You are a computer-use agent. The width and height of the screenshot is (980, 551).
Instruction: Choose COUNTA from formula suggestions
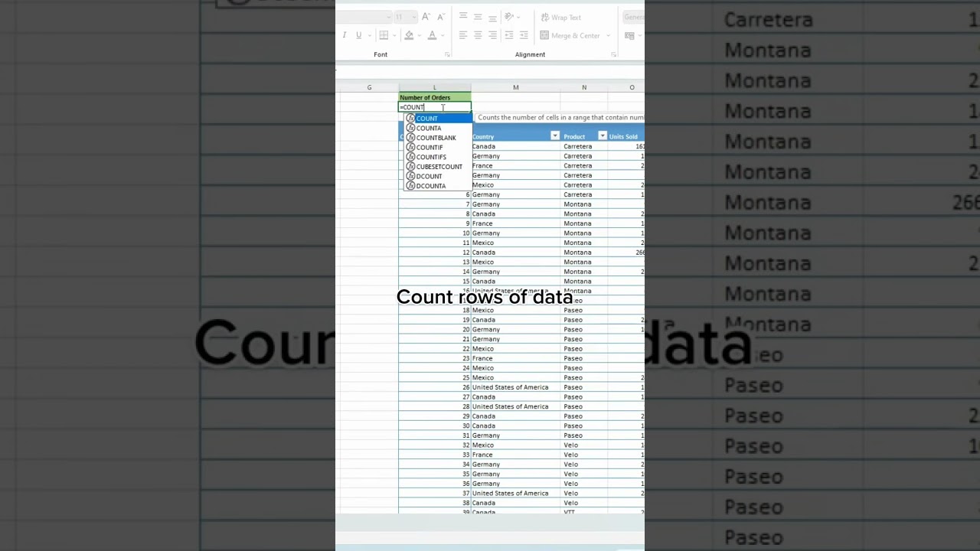pyautogui.click(x=438, y=128)
